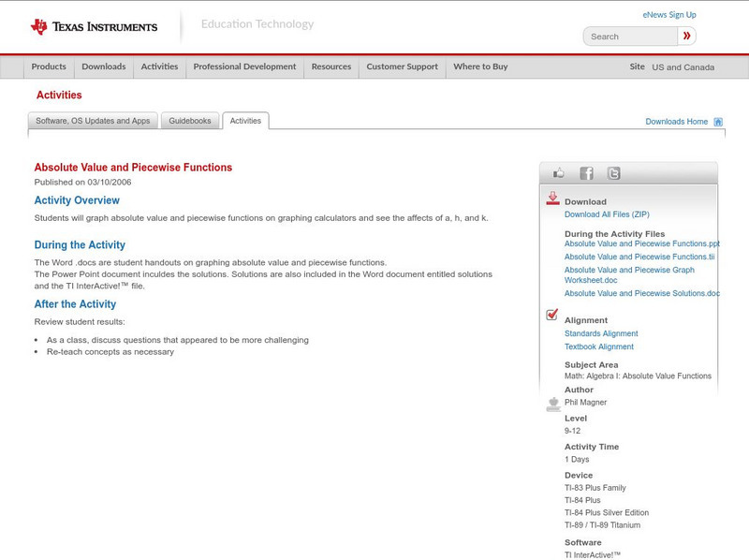Click the Alignment checkmark icon
Viewport: 749px width, 560px height.
(x=552, y=315)
